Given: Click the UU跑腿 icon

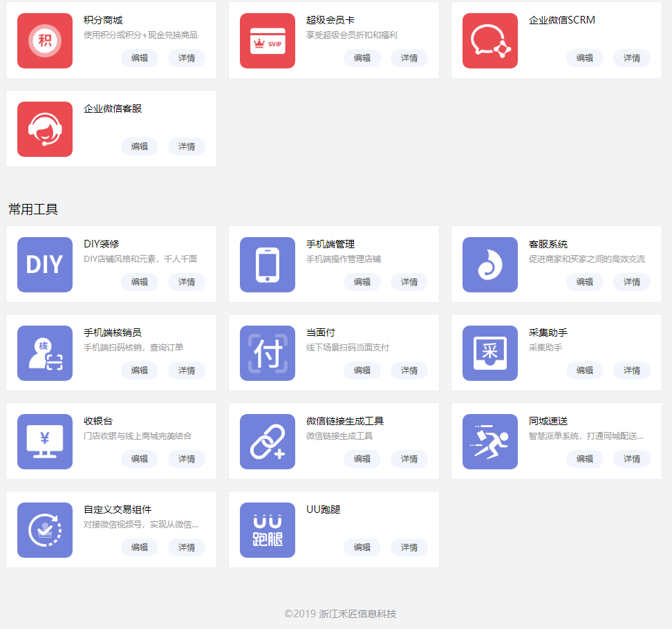Looking at the screenshot, I should tap(268, 530).
